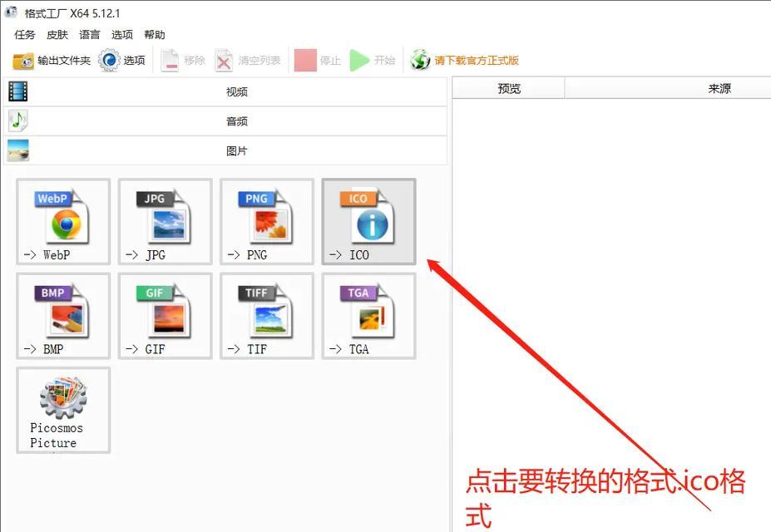Open the 请下载官方正式版 link
771x532 pixels.
pyautogui.click(x=477, y=61)
